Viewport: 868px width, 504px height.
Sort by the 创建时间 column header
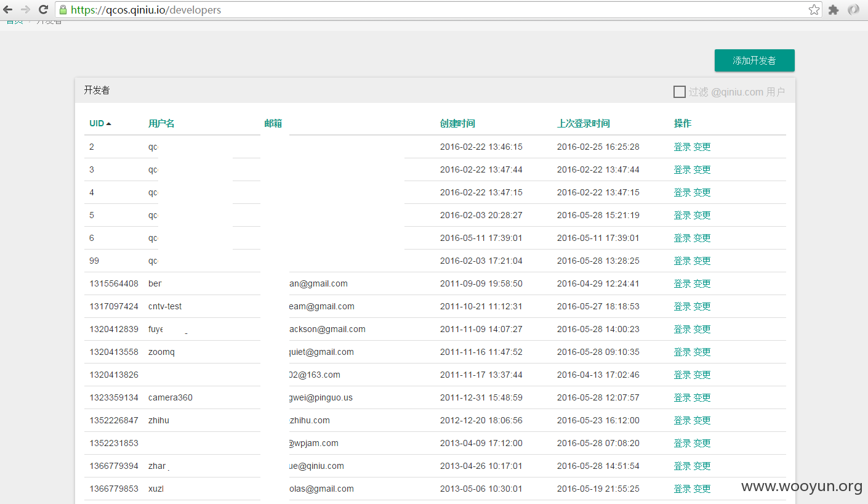coord(457,123)
